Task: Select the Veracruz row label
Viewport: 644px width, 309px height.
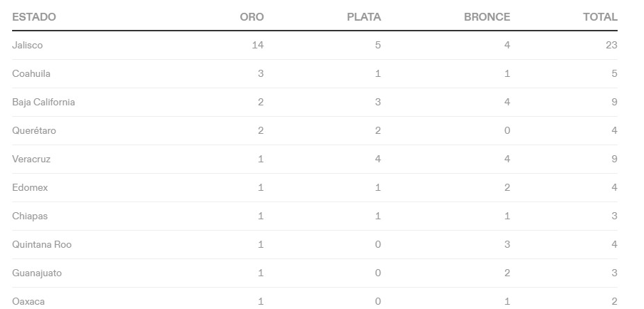Action: point(31,159)
